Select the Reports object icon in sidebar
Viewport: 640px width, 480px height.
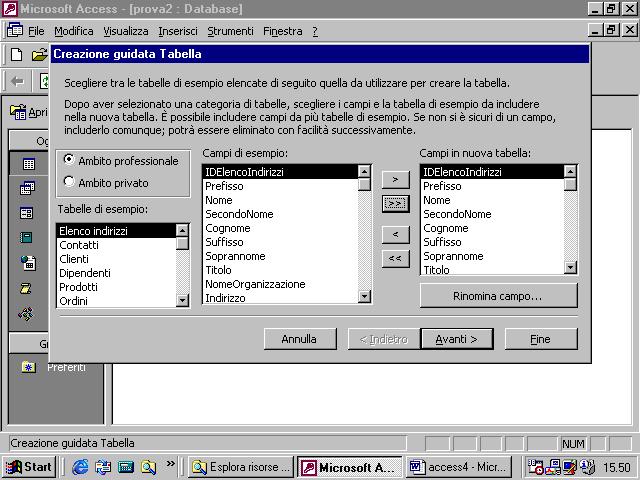(x=26, y=238)
